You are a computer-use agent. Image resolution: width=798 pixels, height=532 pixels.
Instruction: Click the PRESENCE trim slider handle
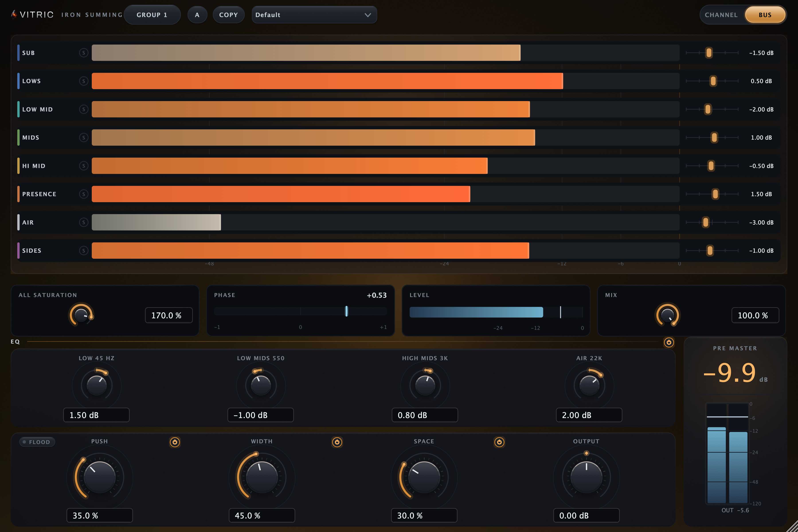click(x=715, y=194)
